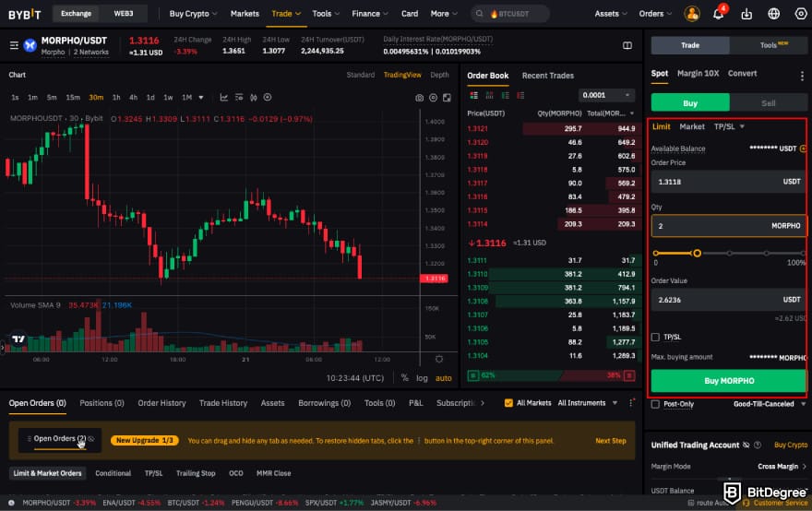Toggle balance visibility eye icon in Unified Trading Account
Screen dimensions: 812x511
[x=746, y=445]
